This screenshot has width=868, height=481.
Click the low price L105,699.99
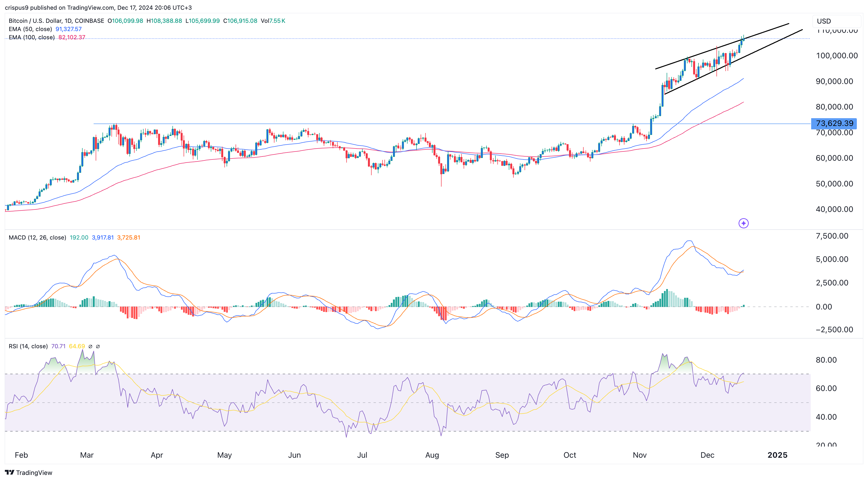pyautogui.click(x=203, y=21)
